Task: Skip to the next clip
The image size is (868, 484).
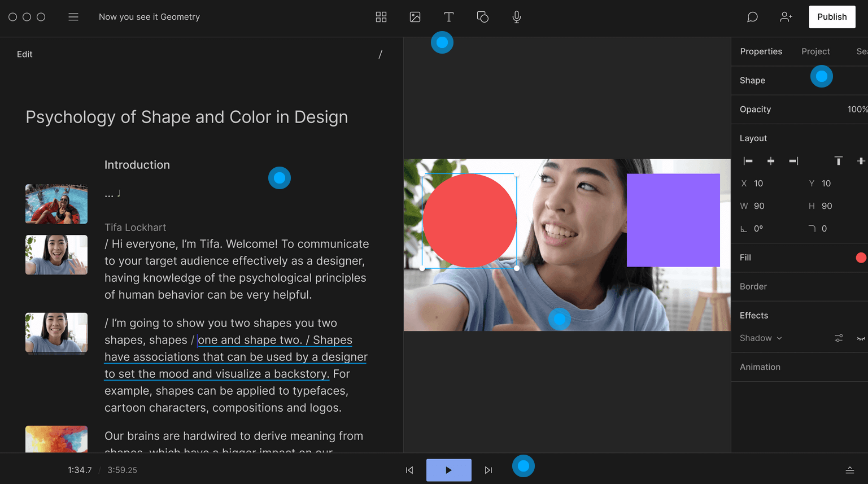Action: tap(488, 470)
